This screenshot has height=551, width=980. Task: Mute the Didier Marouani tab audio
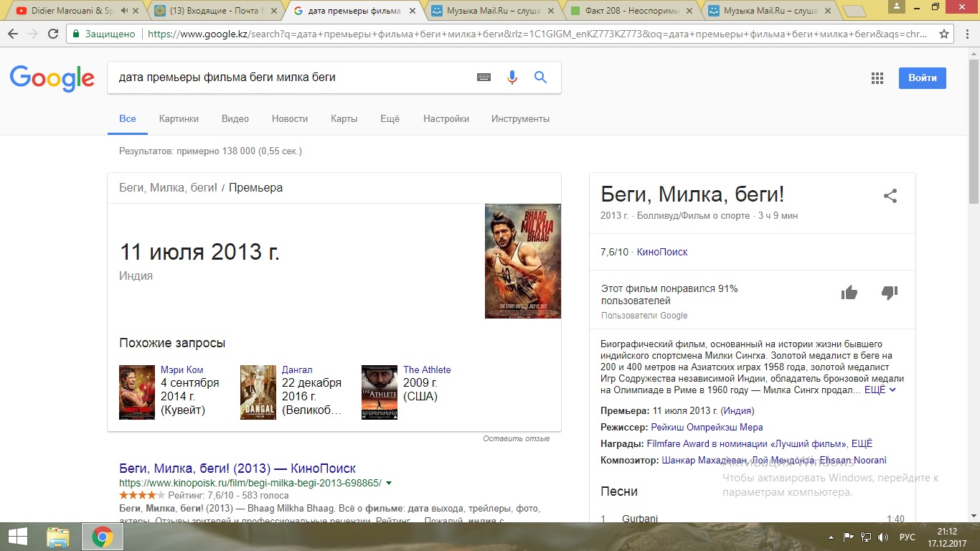125,11
